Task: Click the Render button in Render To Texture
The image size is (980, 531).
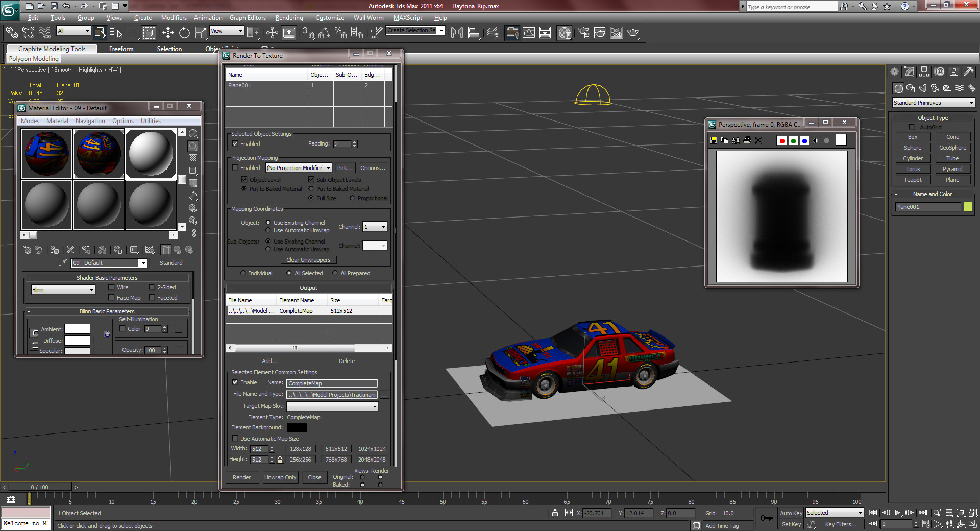Action: coord(241,477)
